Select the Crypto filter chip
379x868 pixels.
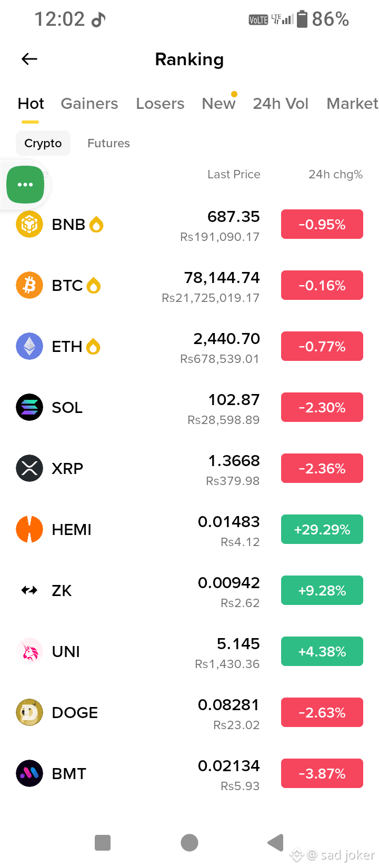point(43,143)
